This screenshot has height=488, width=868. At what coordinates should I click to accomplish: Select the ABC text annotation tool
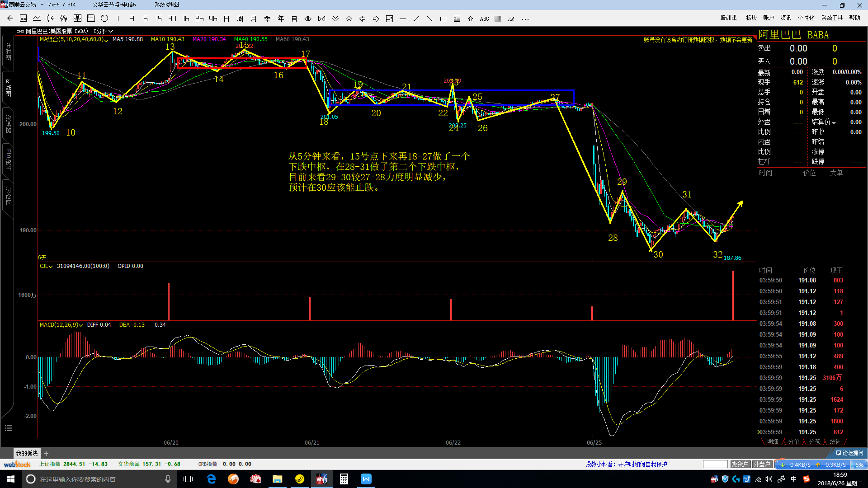click(x=484, y=19)
